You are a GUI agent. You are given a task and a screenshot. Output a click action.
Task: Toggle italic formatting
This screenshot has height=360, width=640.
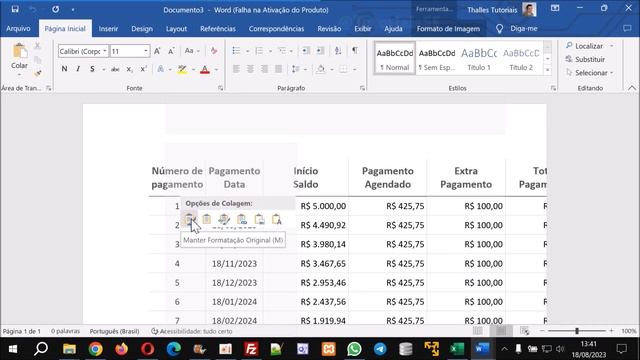78,69
